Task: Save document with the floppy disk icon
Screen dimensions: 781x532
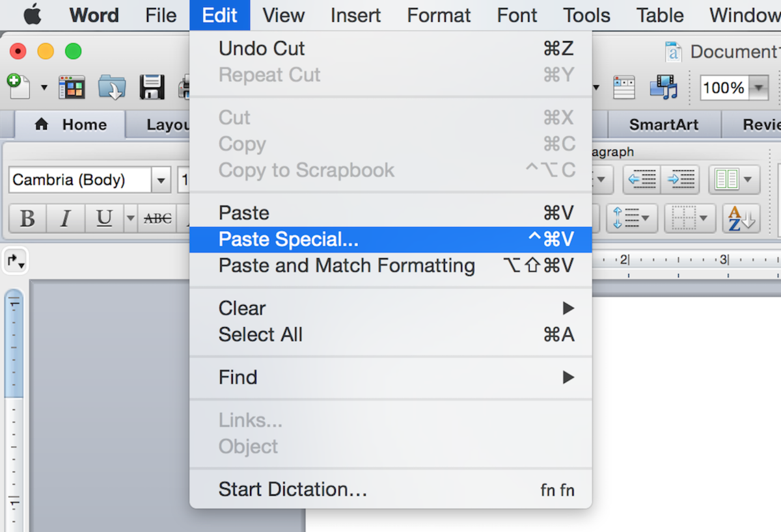Action: (152, 86)
